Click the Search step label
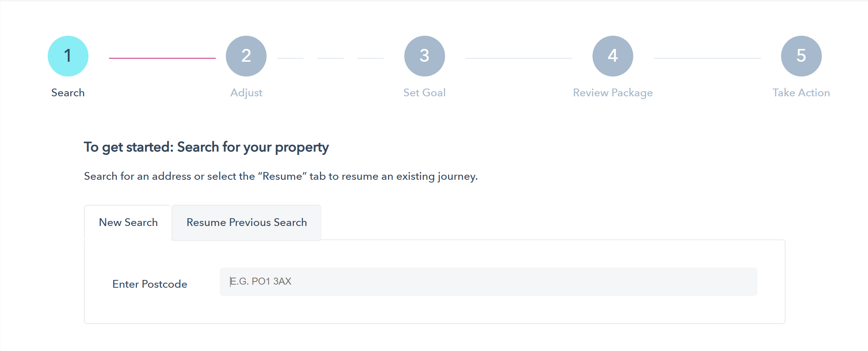This screenshot has width=868, height=351. tap(68, 93)
